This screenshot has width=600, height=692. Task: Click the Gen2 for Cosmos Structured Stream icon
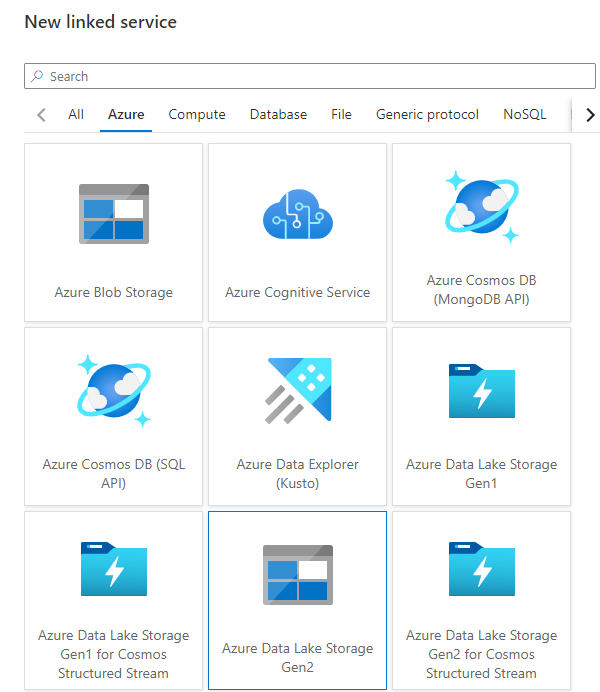point(482,569)
